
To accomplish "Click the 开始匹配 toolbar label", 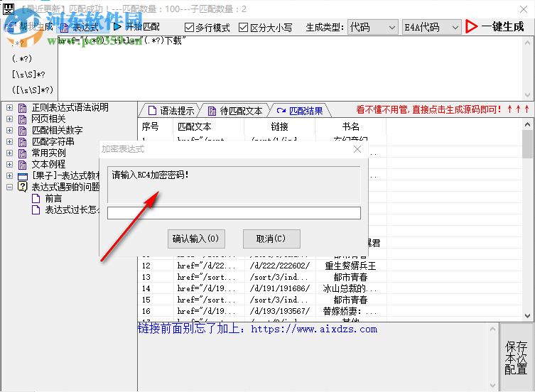I will [142, 26].
